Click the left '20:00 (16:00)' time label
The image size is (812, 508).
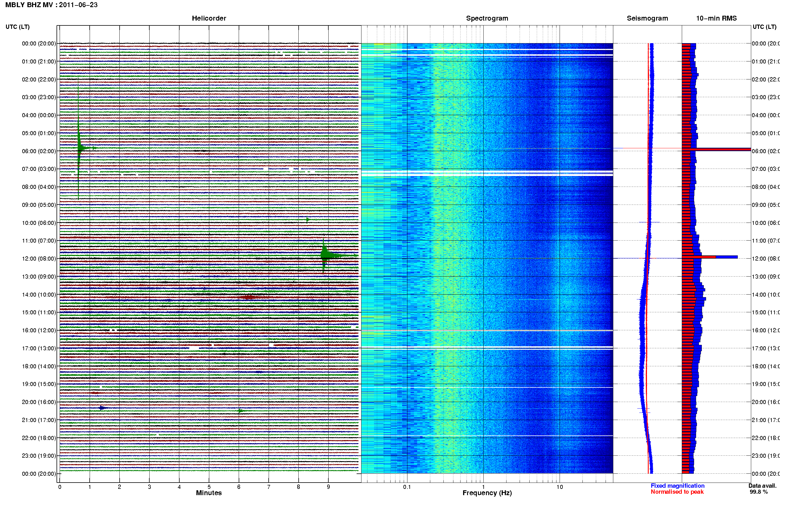click(39, 402)
